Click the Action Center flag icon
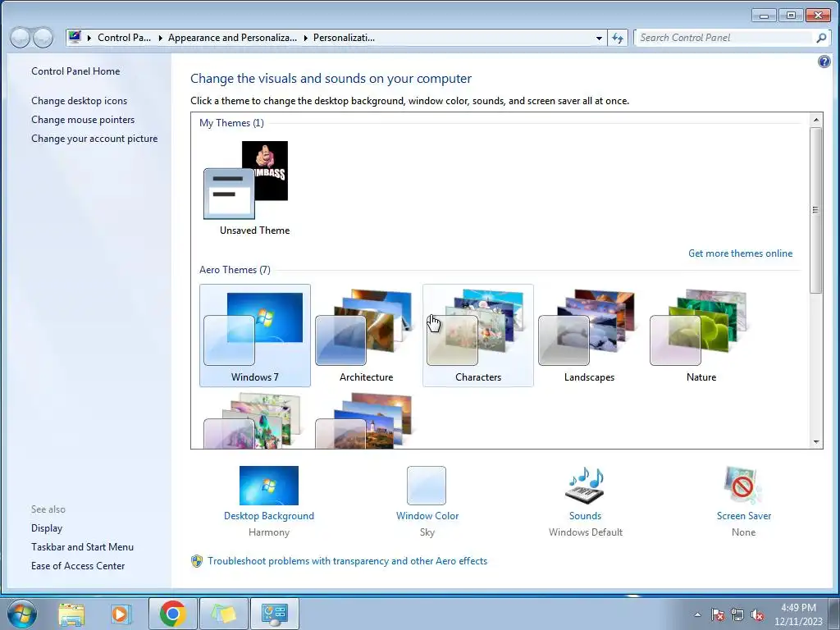This screenshot has height=630, width=840. click(717, 614)
